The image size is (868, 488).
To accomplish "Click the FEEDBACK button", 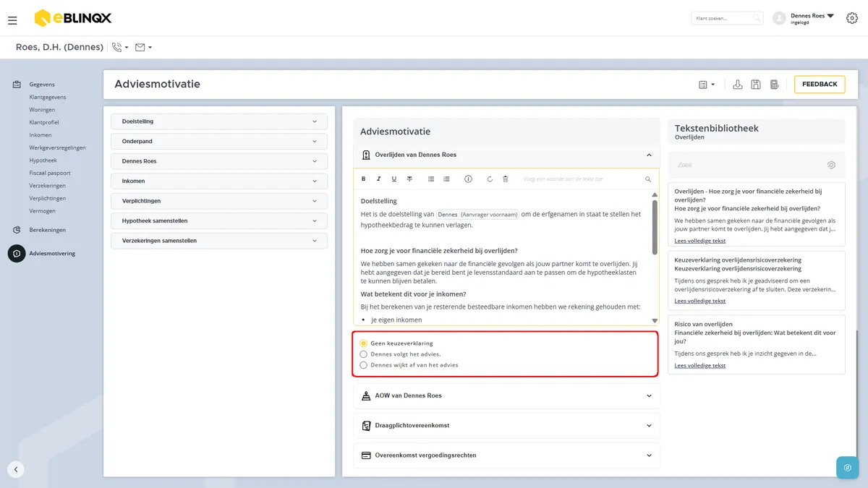I will [820, 85].
